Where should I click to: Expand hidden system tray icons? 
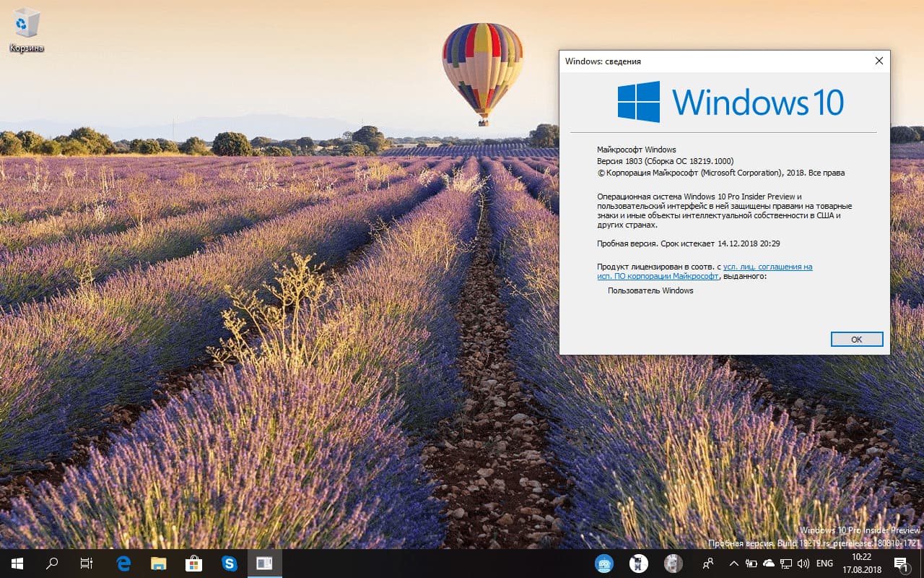click(x=733, y=563)
